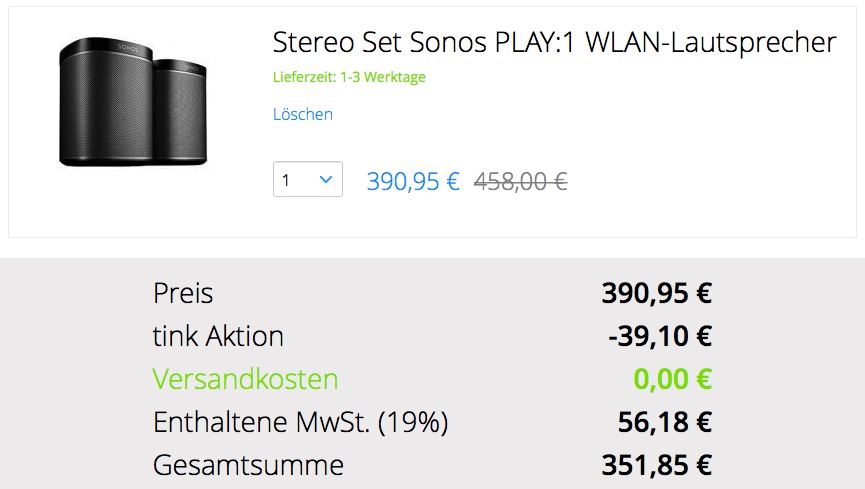Click the Löschen link to remove item
Image resolution: width=865 pixels, height=489 pixels.
(x=303, y=114)
